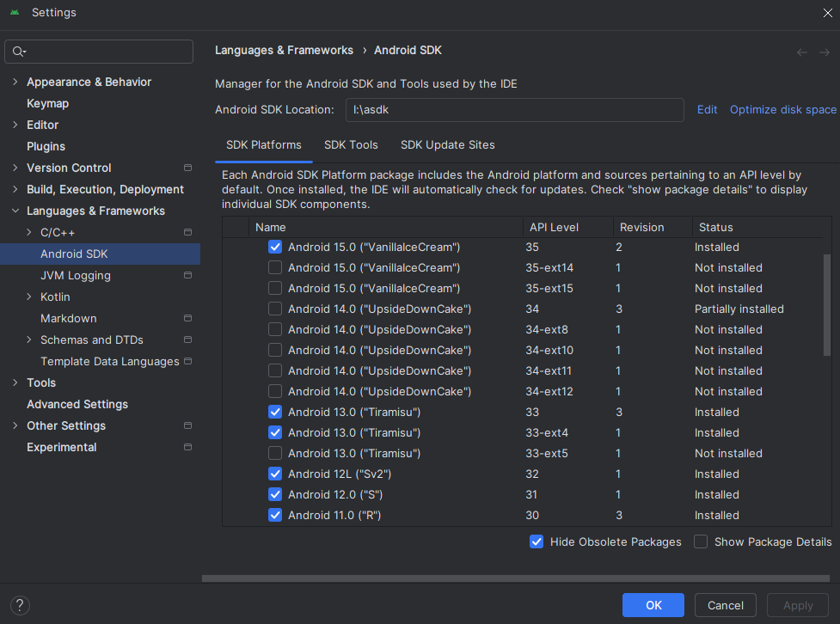Check Android 15.0 API 35-ext14 checkbox

(275, 267)
